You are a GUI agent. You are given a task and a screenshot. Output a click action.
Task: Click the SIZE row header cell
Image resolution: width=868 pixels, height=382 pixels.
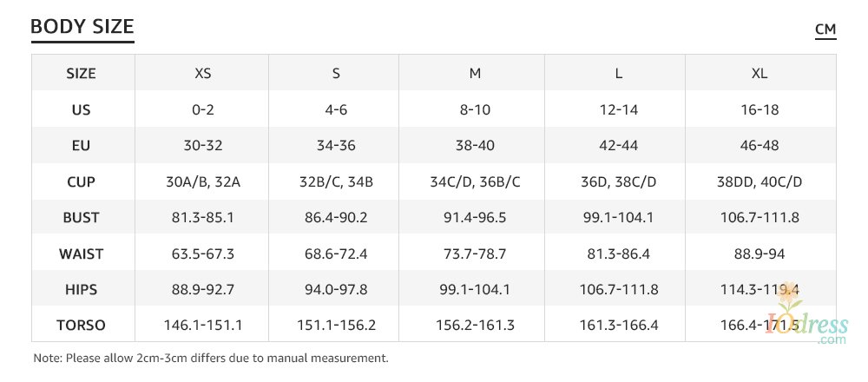pyautogui.click(x=82, y=74)
